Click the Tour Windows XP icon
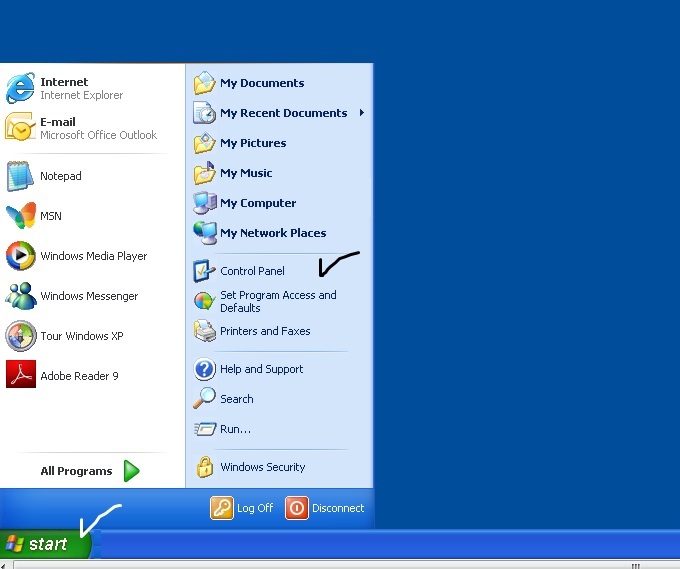 (x=20, y=336)
